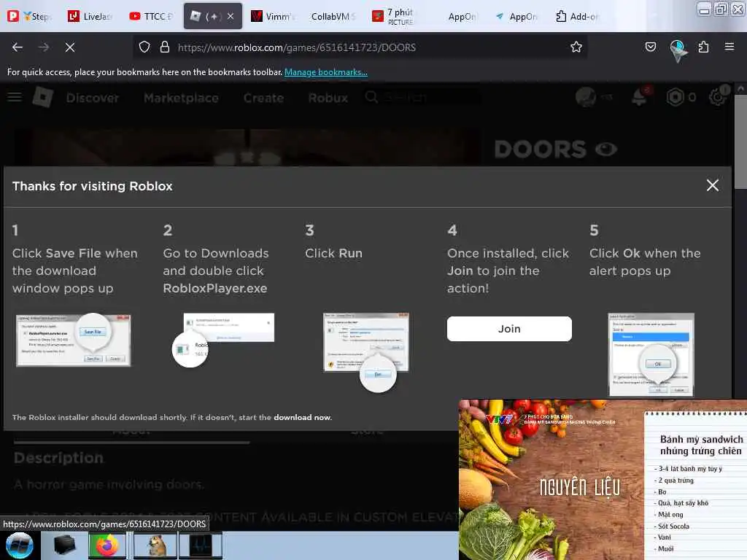The image size is (747, 560).
Task: Open the extensions puzzle icon in toolbar
Action: coord(704,47)
